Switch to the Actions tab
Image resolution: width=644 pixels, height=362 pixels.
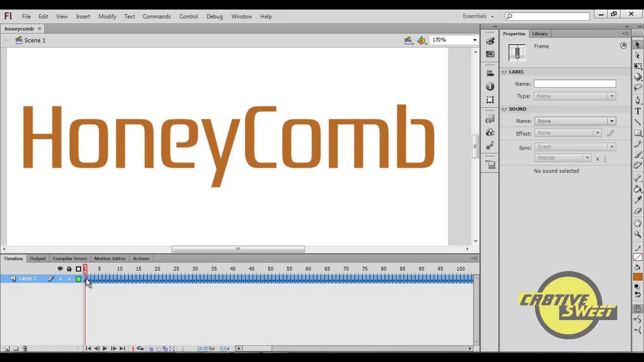pos(141,258)
